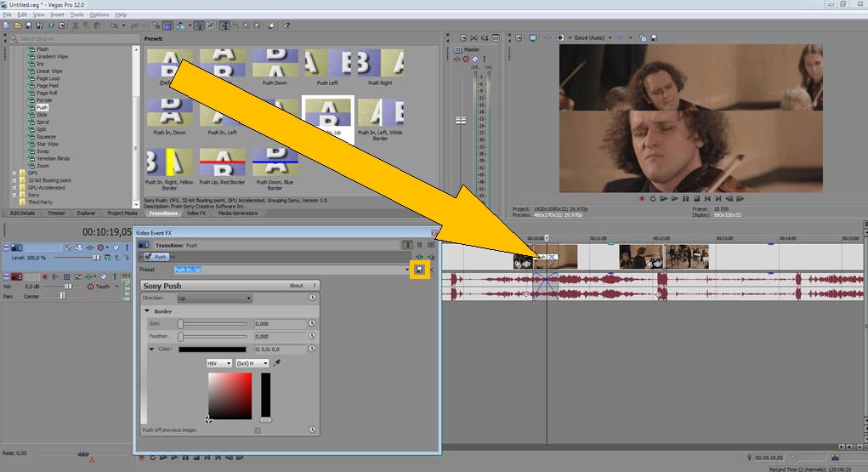Viewport: 868px width, 472px height.
Task: Expand the GPU Accelerated folder node
Action: (x=14, y=187)
